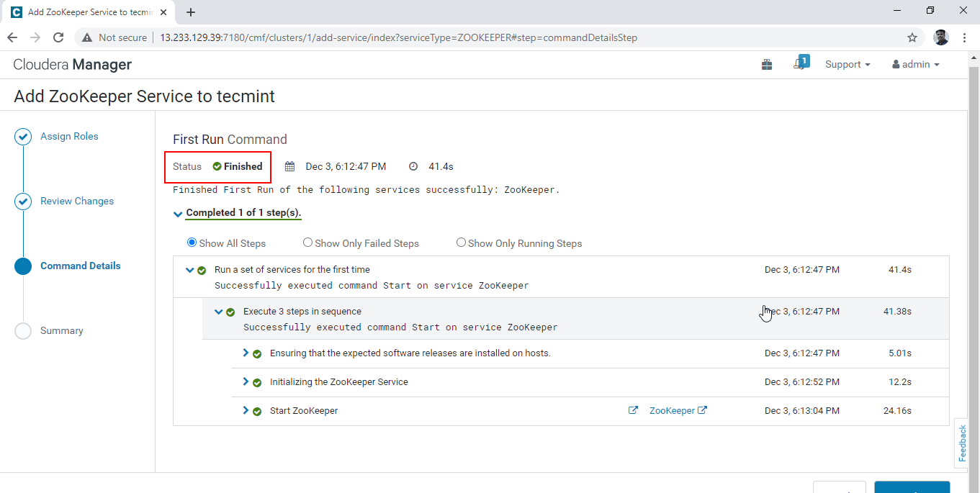Select Show Only Running Steps option
The height and width of the screenshot is (493, 980).
(461, 243)
